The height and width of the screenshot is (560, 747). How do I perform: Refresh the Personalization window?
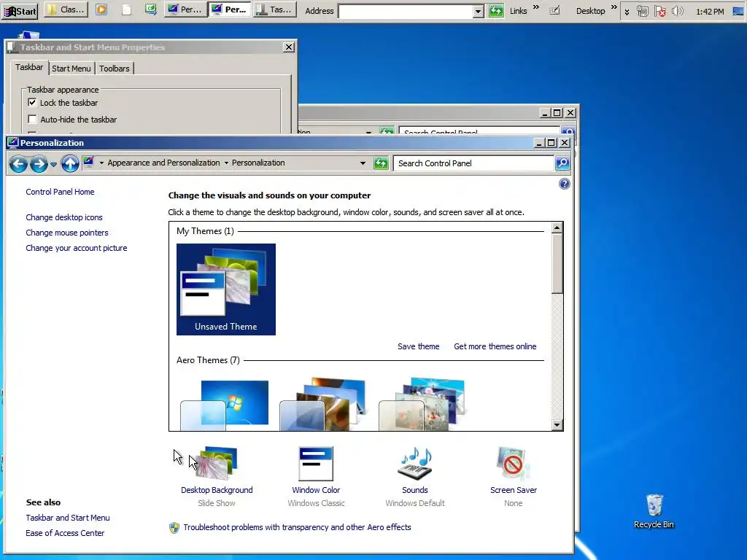(381, 163)
